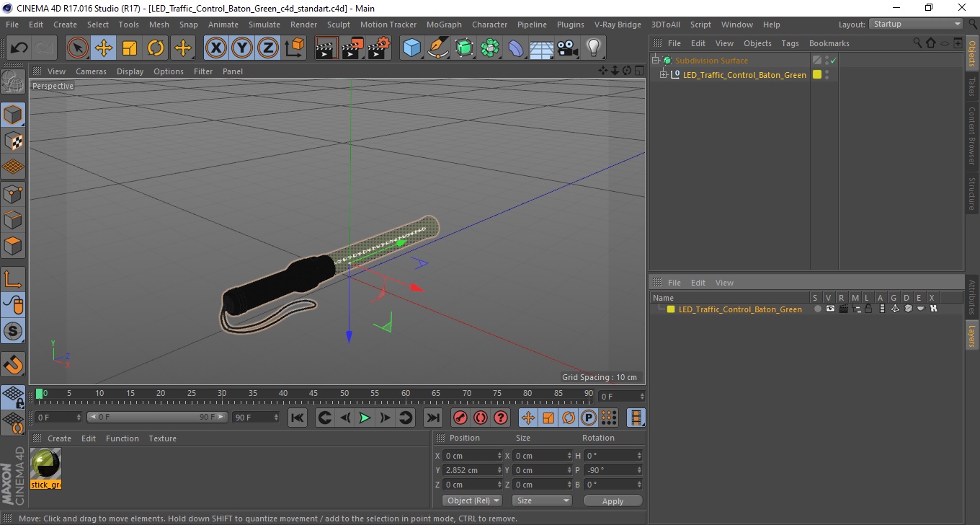
Task: Open Object (Rel) coordinate dropdown
Action: coord(472,500)
